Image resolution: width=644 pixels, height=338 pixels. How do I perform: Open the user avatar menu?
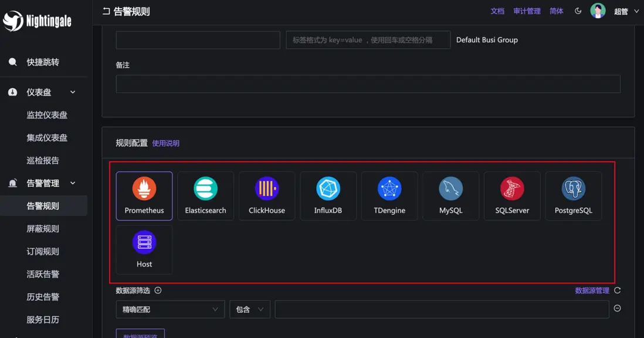click(598, 11)
